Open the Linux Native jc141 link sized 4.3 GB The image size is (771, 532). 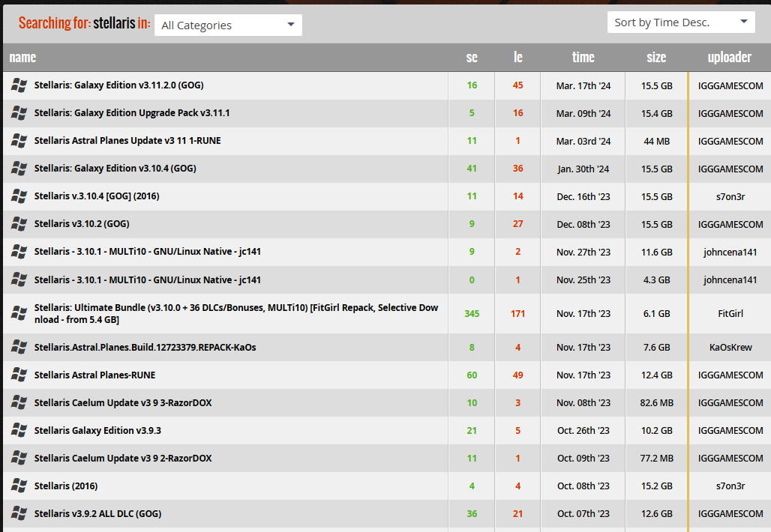point(148,280)
